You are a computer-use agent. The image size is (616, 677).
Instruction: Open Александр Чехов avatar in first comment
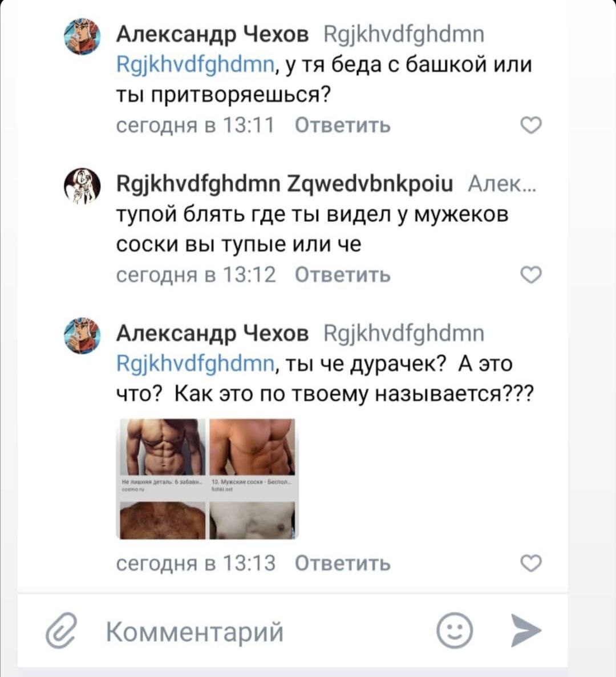tap(82, 37)
